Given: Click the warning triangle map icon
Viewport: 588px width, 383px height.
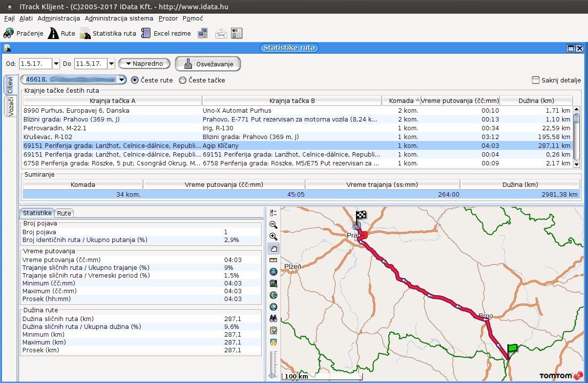Looking at the screenshot, I should 273,342.
